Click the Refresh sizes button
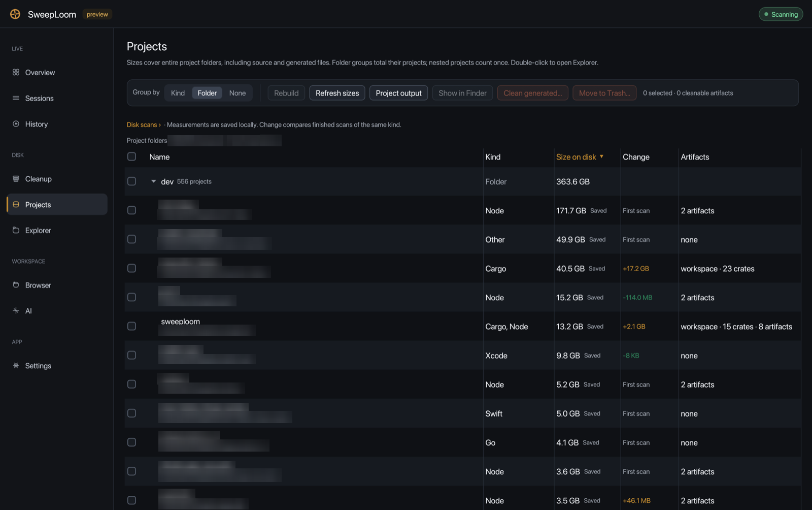The height and width of the screenshot is (510, 812). coord(337,93)
